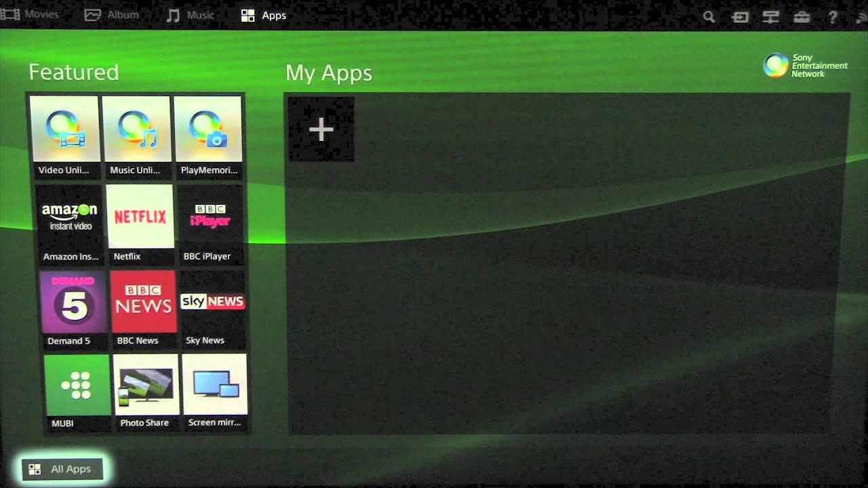This screenshot has width=868, height=488.
Task: Click the All Apps button
Action: (x=62, y=469)
